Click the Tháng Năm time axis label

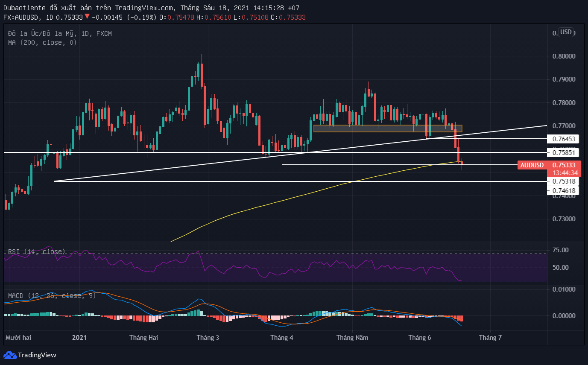coord(352,338)
